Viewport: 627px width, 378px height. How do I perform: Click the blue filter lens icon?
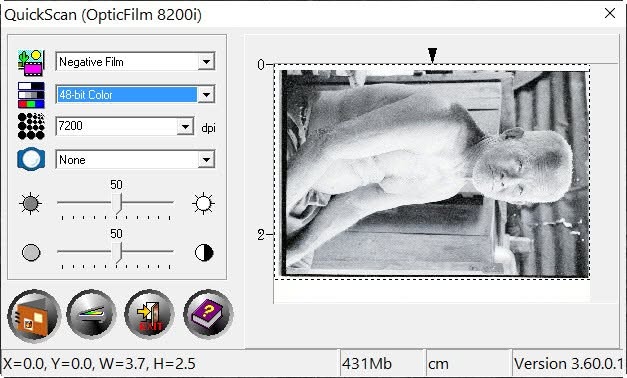(x=31, y=159)
